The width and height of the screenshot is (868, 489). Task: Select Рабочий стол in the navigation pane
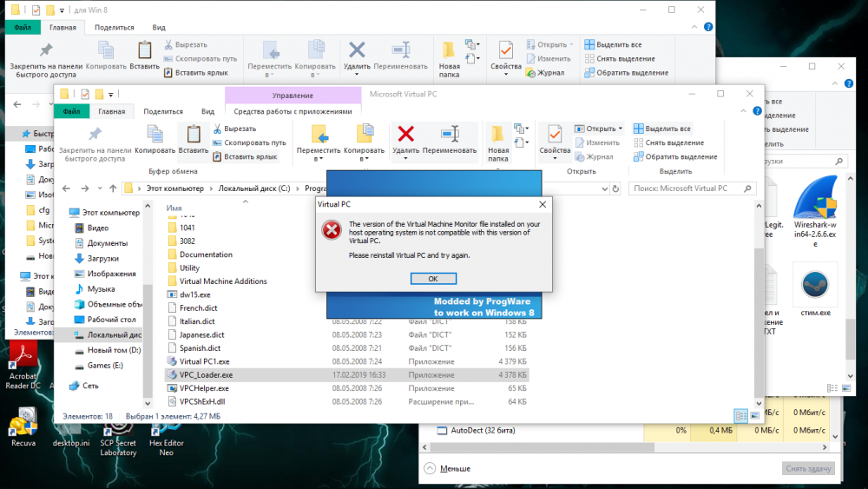click(x=111, y=320)
